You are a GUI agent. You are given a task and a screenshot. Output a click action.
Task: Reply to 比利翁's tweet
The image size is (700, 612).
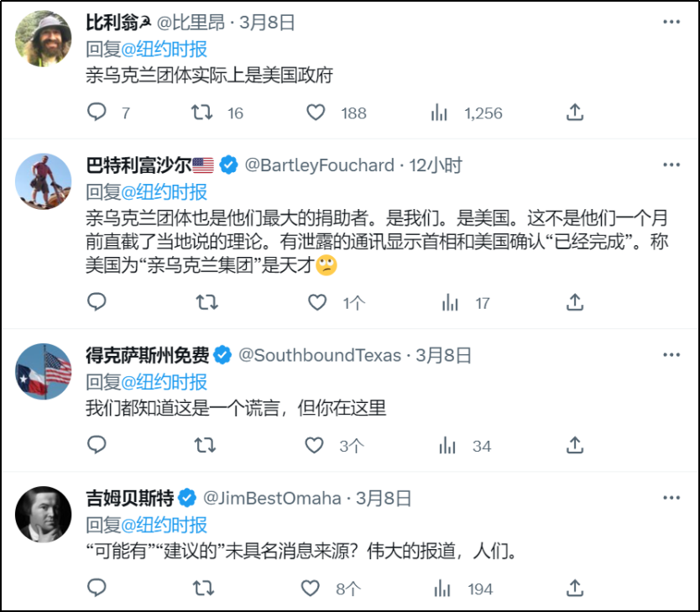tap(97, 112)
